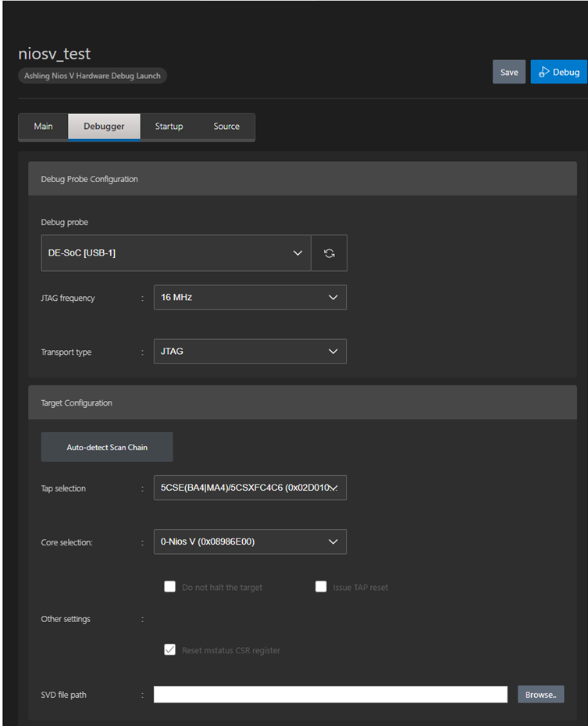Click the refresh debug probe list icon

pyautogui.click(x=329, y=253)
